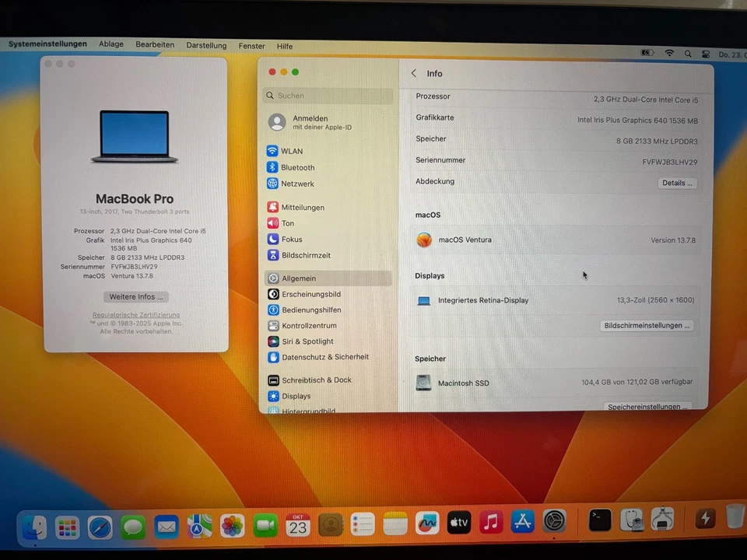Screen dimensions: 747x560
Task: Open the Fenster menu
Action: (x=251, y=46)
